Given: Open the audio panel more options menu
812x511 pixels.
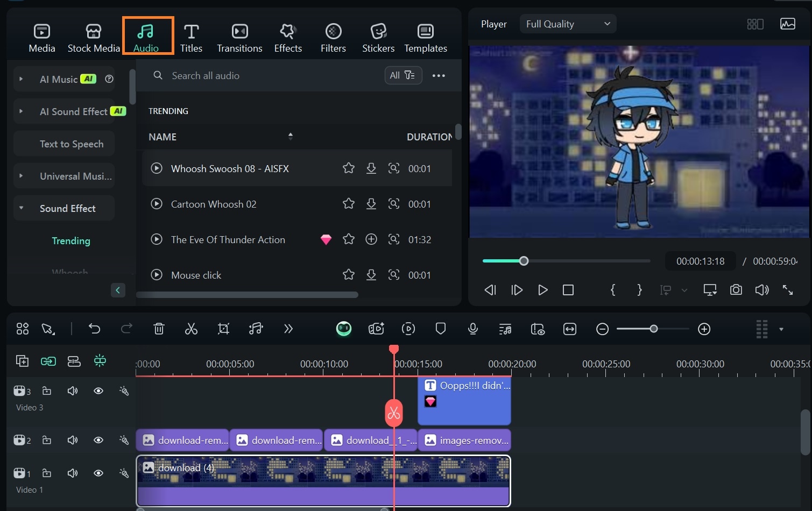Looking at the screenshot, I should pyautogui.click(x=439, y=75).
